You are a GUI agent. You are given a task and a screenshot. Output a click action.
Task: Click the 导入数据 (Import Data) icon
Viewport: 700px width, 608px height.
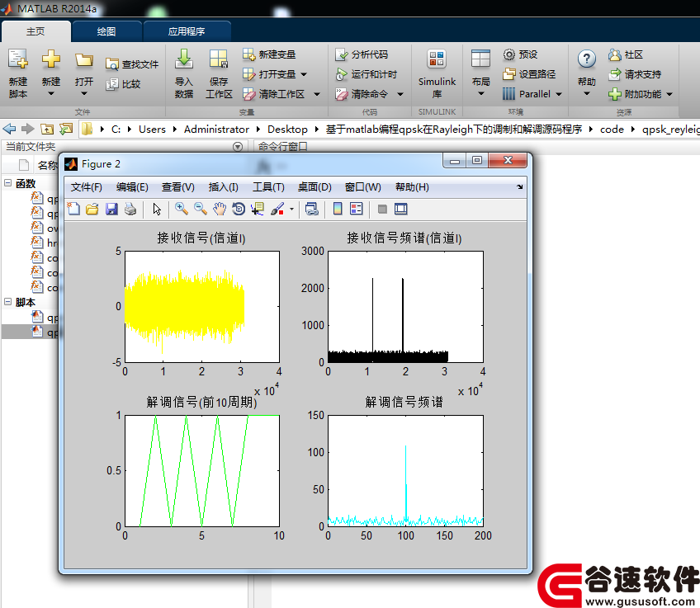[x=184, y=59]
